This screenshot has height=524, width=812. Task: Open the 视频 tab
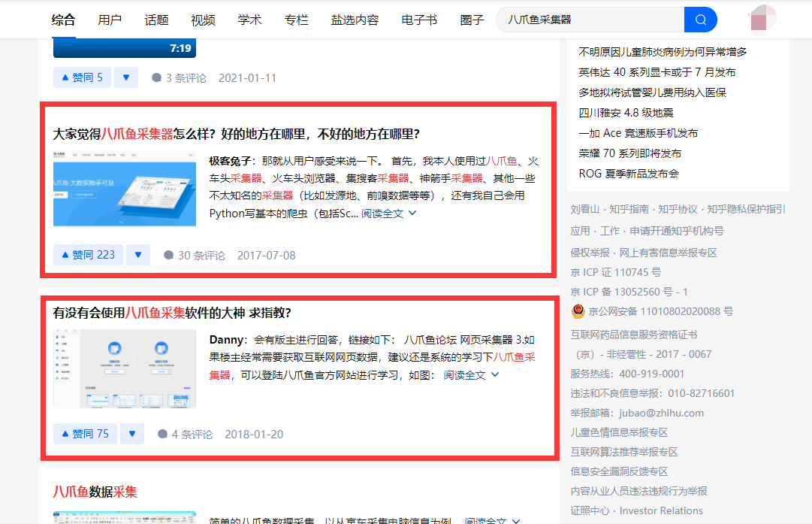203,20
